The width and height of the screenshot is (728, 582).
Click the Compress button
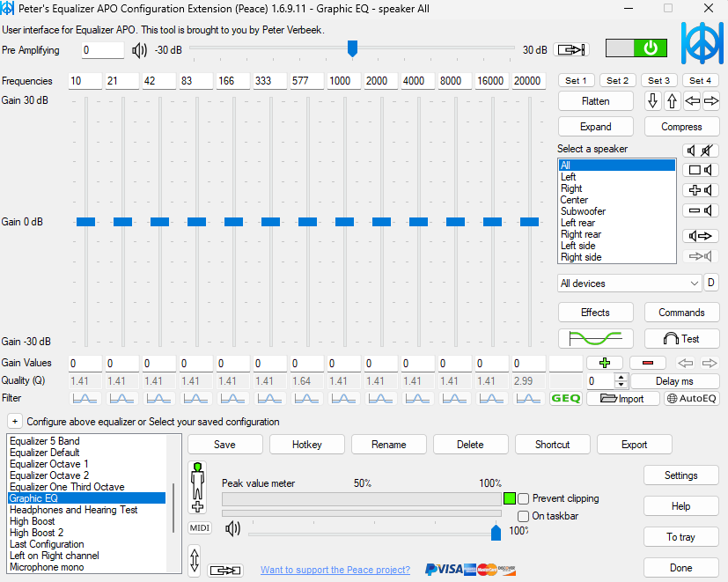(x=681, y=126)
